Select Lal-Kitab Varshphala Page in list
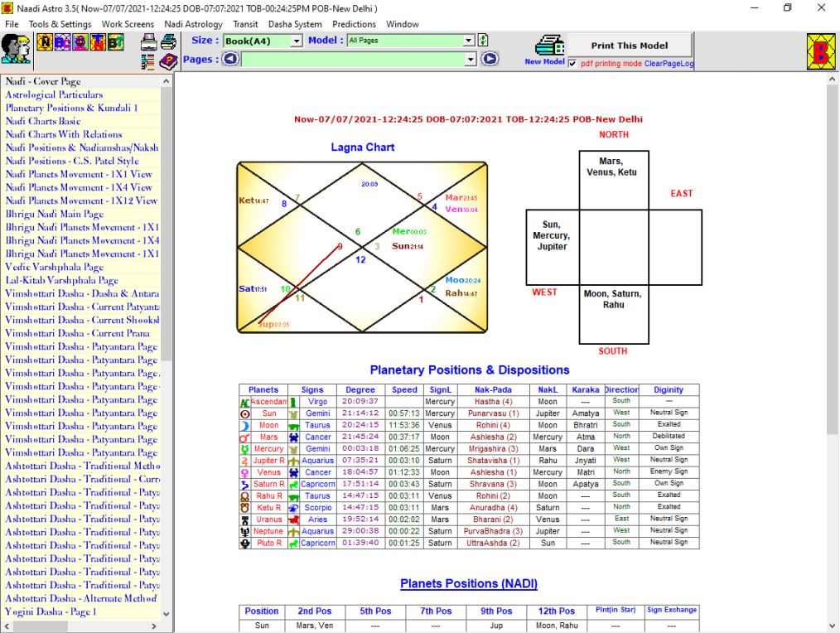This screenshot has height=633, width=840. point(61,280)
